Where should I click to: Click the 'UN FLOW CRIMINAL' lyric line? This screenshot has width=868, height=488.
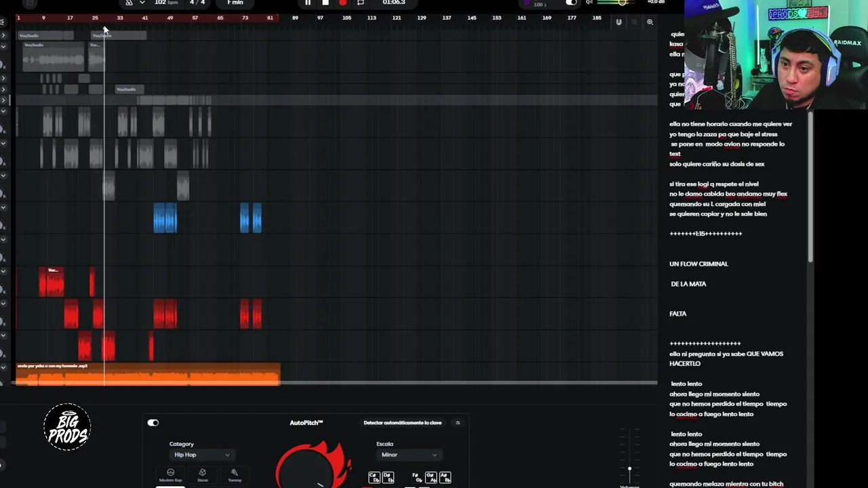click(x=698, y=264)
